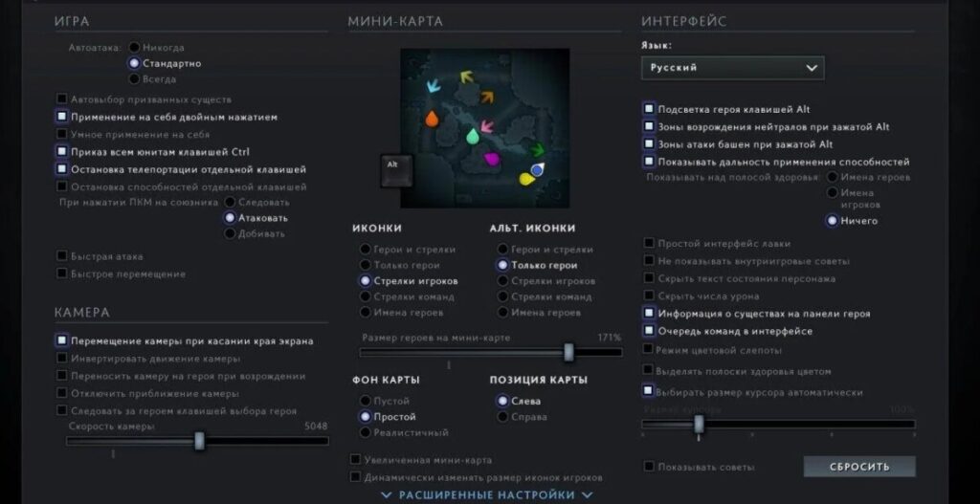Click the pink arrow icon on minimap
Image resolution: width=980 pixels, height=504 pixels.
coord(486,125)
